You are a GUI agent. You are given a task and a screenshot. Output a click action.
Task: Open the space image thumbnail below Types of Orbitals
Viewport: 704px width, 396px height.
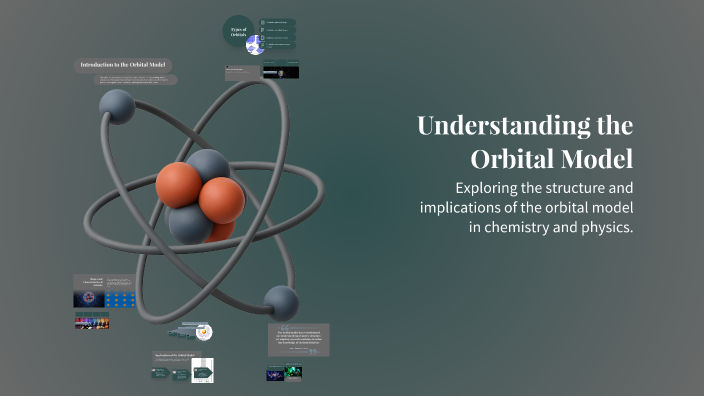pos(281,73)
